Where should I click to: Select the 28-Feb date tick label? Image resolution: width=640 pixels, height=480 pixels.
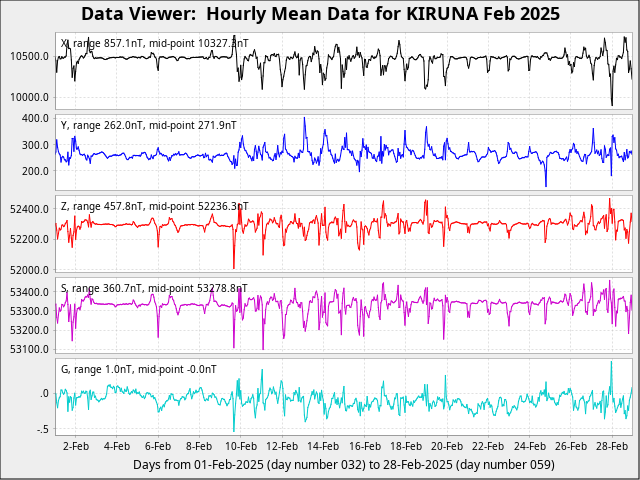(611, 446)
